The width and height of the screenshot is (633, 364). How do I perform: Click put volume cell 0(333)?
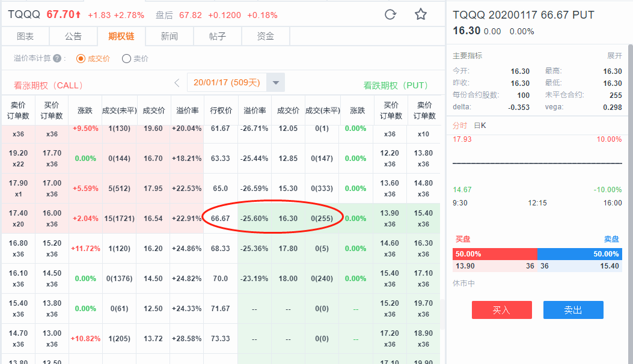pyautogui.click(x=322, y=189)
